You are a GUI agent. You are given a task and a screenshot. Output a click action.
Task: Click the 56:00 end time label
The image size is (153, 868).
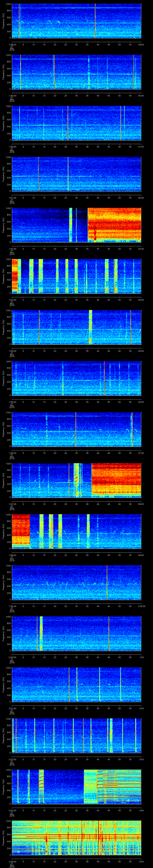tap(141, 402)
